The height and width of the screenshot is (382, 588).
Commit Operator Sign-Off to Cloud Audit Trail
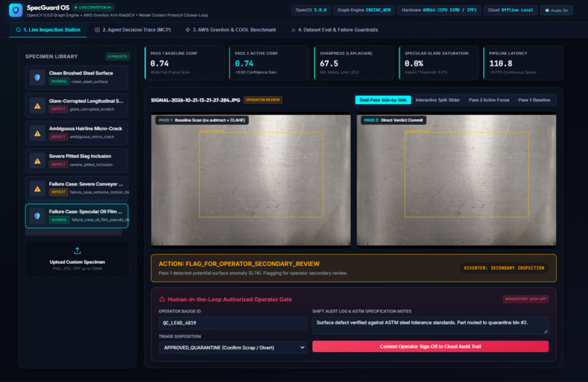(x=430, y=346)
